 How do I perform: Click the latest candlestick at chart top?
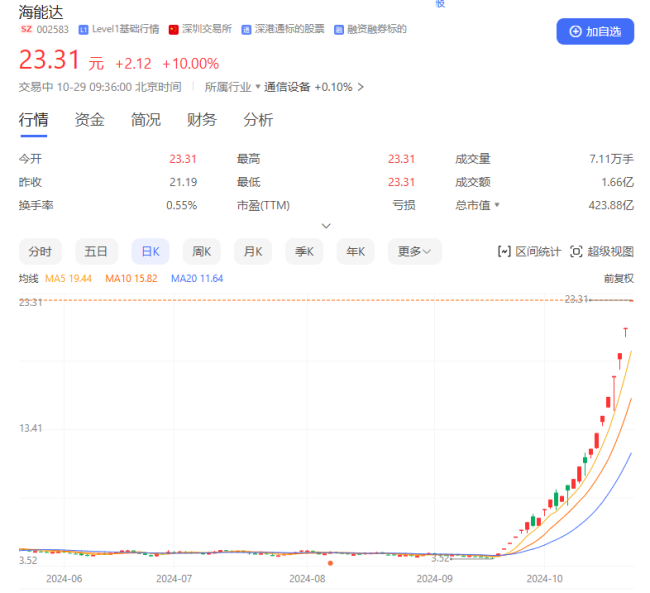click(x=631, y=300)
